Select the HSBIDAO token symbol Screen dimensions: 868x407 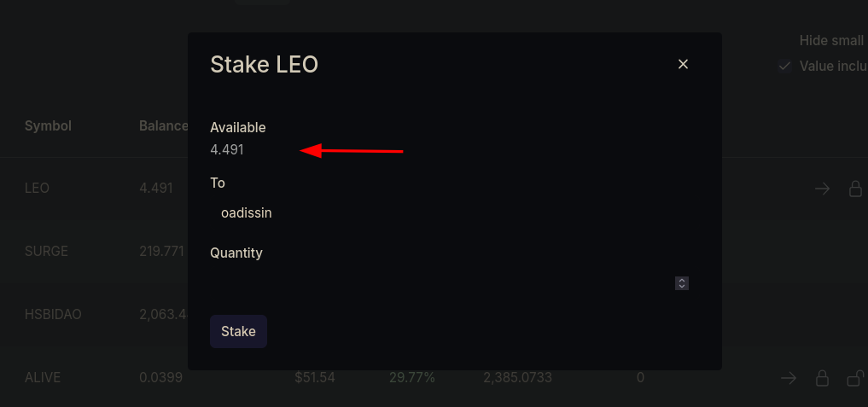pyautogui.click(x=53, y=314)
